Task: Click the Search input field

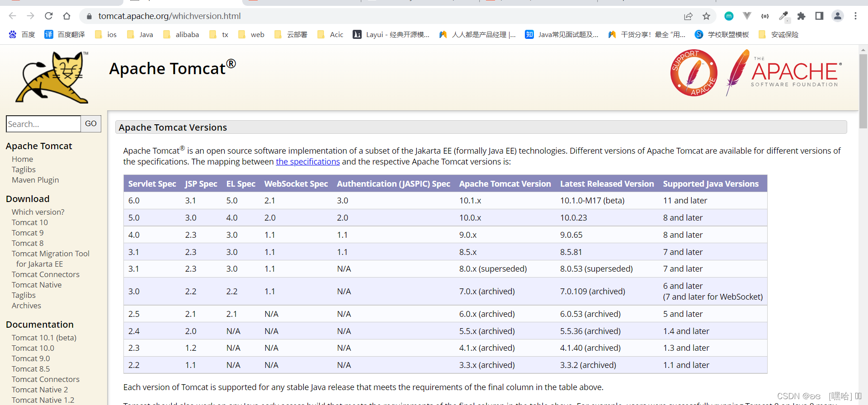Action: pos(43,124)
